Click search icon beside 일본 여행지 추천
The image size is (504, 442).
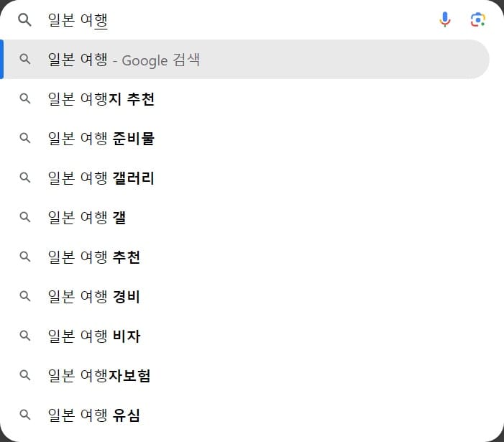click(25, 98)
